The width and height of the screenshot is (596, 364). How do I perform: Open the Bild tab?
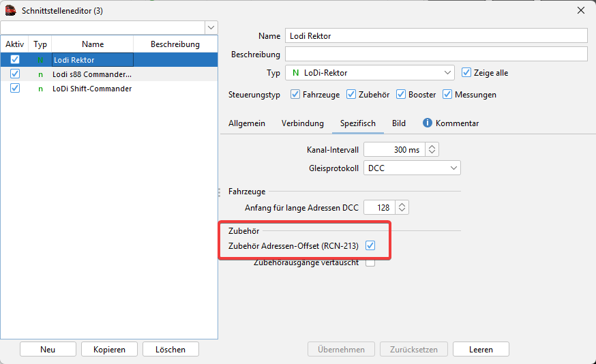tap(399, 123)
